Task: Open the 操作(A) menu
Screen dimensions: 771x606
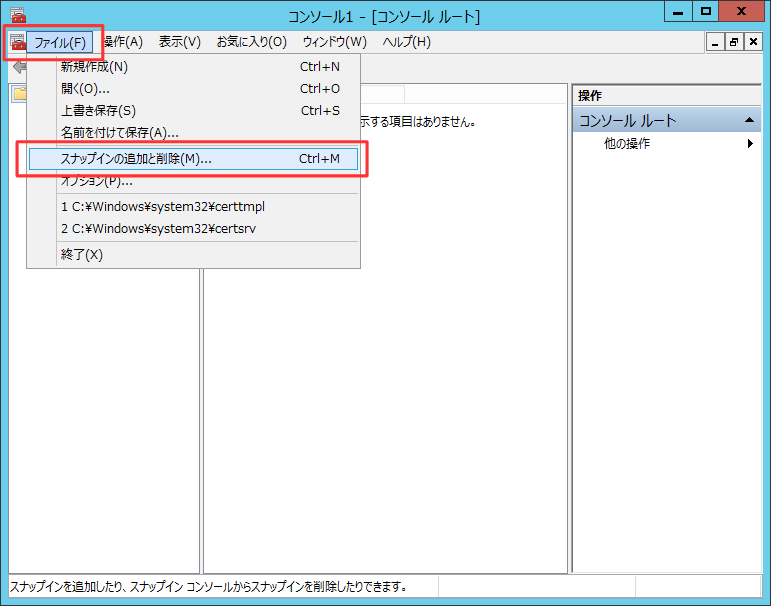Action: [122, 42]
